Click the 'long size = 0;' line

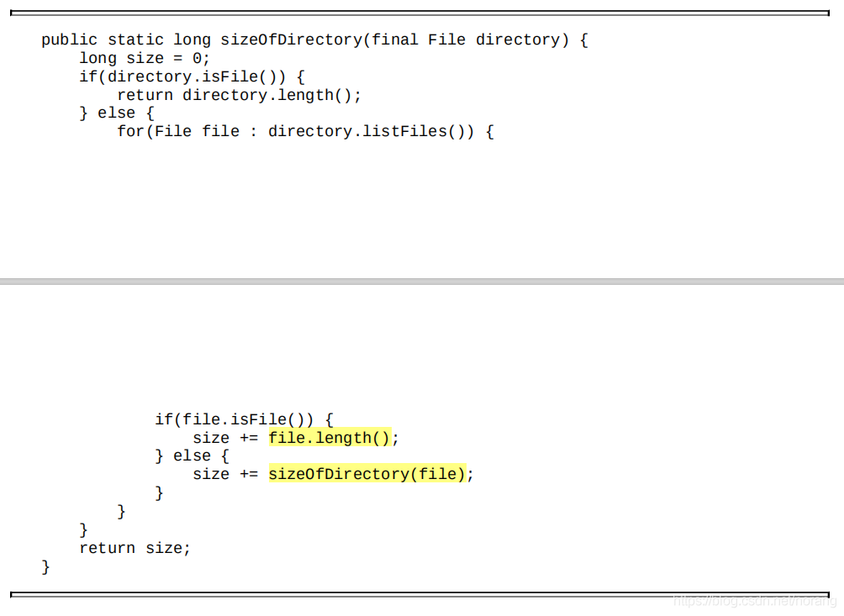pyautogui.click(x=145, y=58)
